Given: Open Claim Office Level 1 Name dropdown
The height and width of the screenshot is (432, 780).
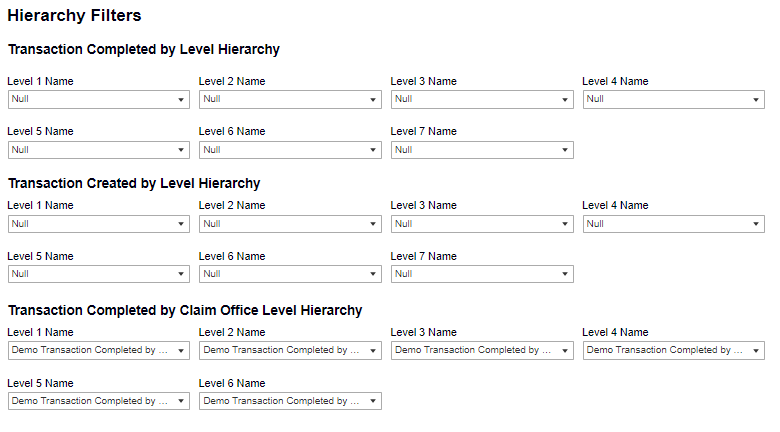Looking at the screenshot, I should [98, 350].
